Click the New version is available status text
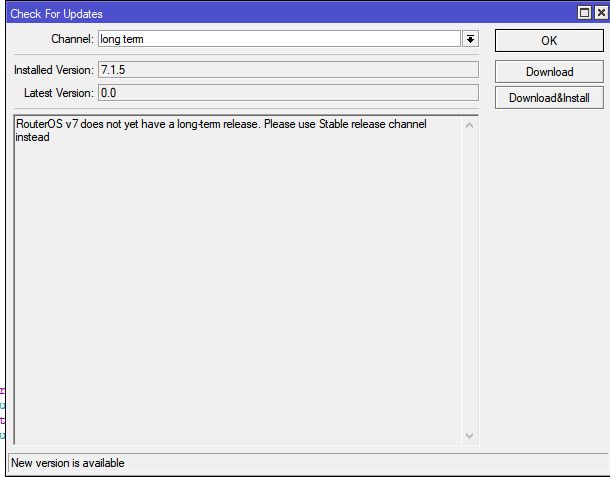Viewport: 610px width, 477px height. (68, 463)
